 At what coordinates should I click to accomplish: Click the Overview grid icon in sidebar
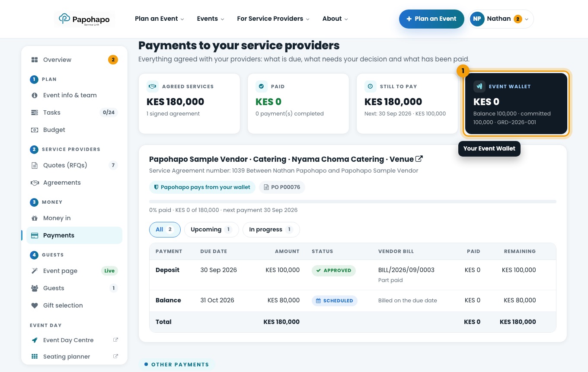click(35, 60)
